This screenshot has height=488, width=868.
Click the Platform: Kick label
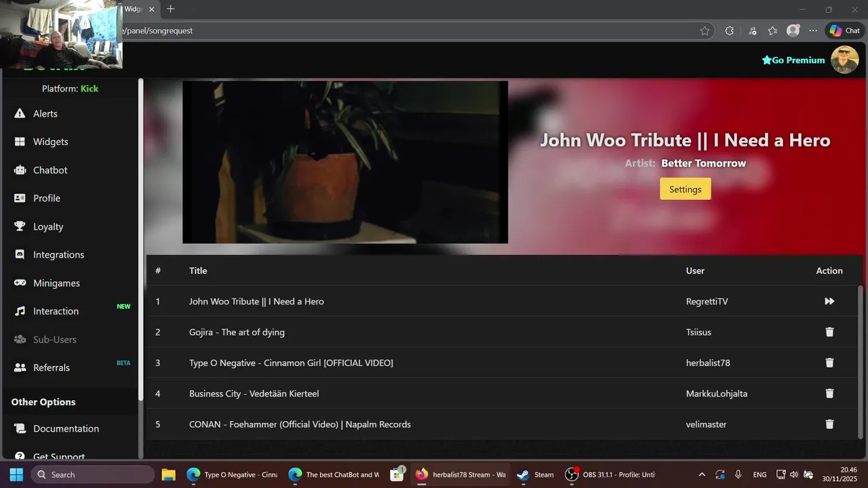[70, 89]
